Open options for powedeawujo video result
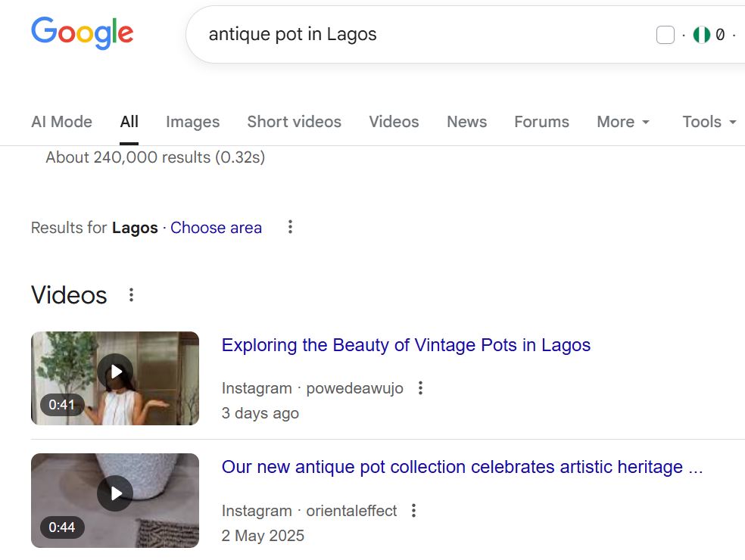The height and width of the screenshot is (560, 745). 421,388
